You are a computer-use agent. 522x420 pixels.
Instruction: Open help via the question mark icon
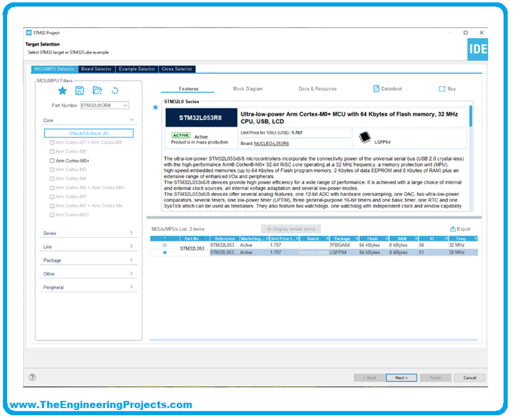pyautogui.click(x=32, y=378)
